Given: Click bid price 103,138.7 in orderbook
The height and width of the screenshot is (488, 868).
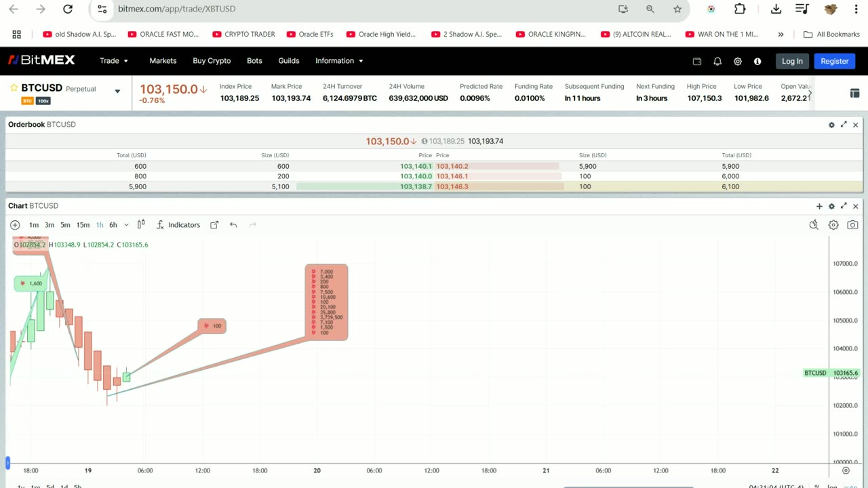Looking at the screenshot, I should click(416, 186).
